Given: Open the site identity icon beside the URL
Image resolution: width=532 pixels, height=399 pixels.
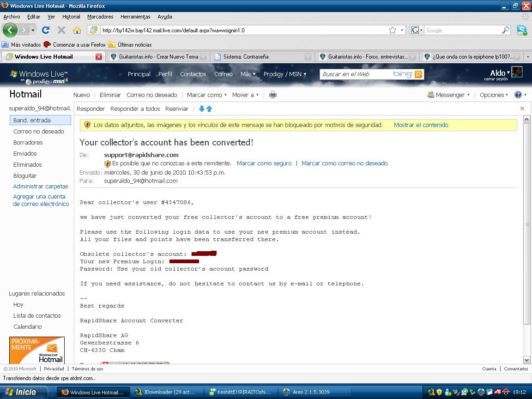Looking at the screenshot, I should 94,30.
